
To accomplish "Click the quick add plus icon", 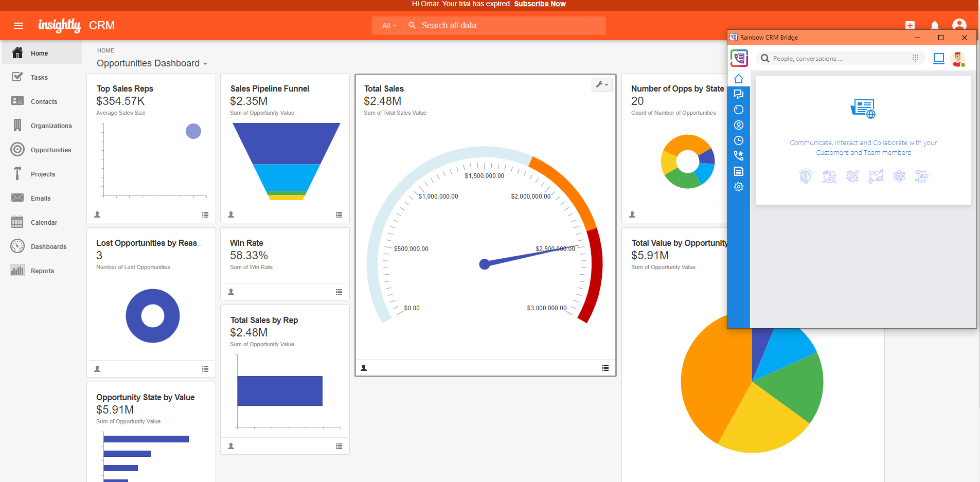I will click(x=910, y=25).
